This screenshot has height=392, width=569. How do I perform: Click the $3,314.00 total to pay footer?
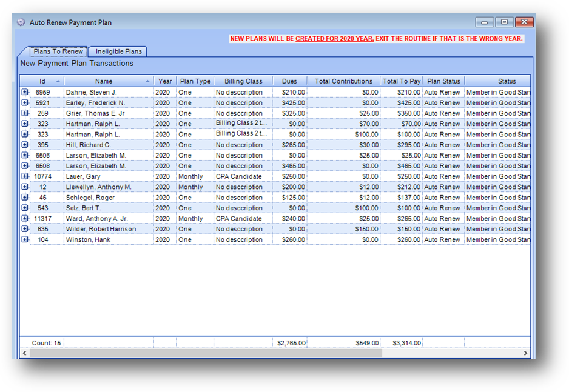click(x=402, y=343)
